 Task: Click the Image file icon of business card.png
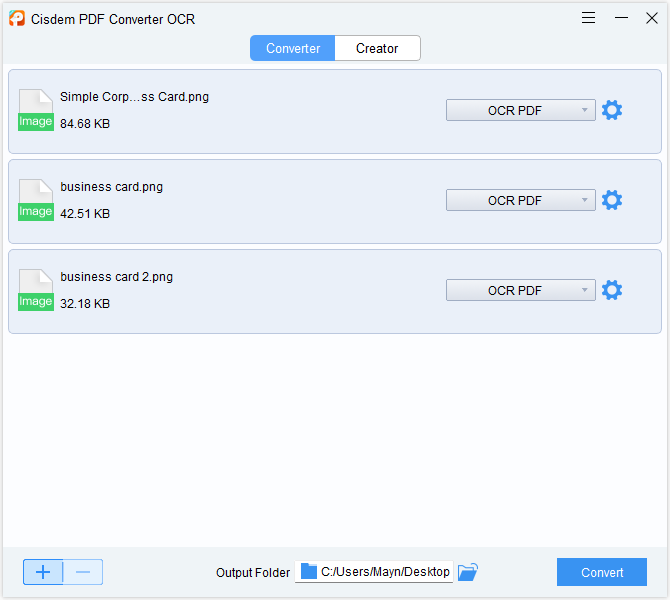(36, 200)
